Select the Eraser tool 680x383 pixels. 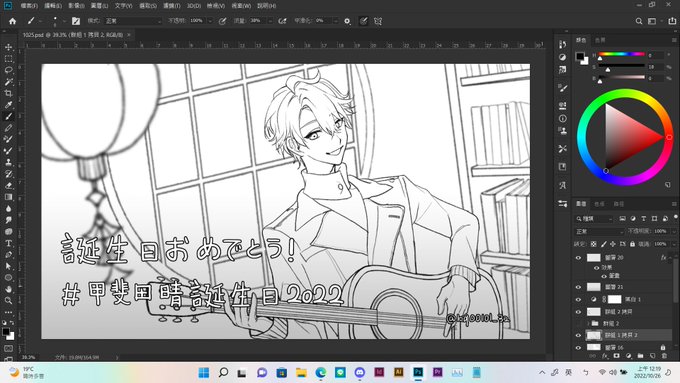click(x=8, y=185)
